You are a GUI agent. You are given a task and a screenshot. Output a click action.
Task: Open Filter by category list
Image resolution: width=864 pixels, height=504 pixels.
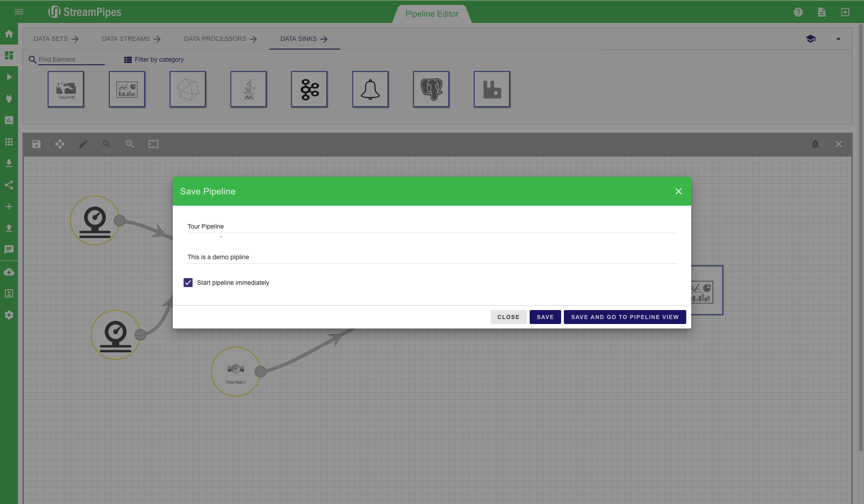(x=154, y=59)
